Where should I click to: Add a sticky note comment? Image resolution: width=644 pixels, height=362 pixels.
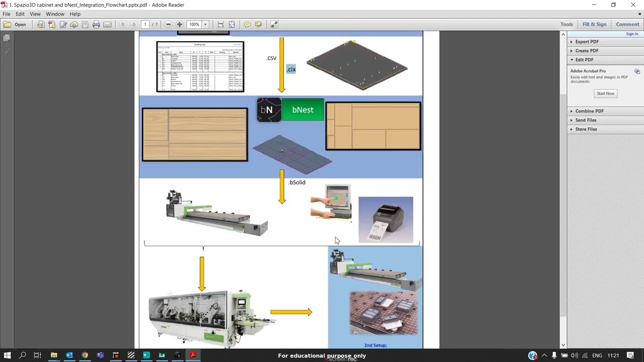[248, 24]
